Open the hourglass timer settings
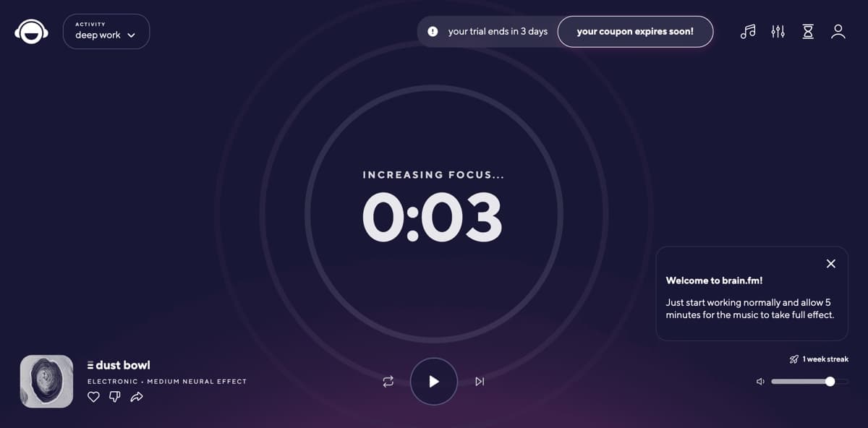Image resolution: width=868 pixels, height=428 pixels. (x=808, y=32)
